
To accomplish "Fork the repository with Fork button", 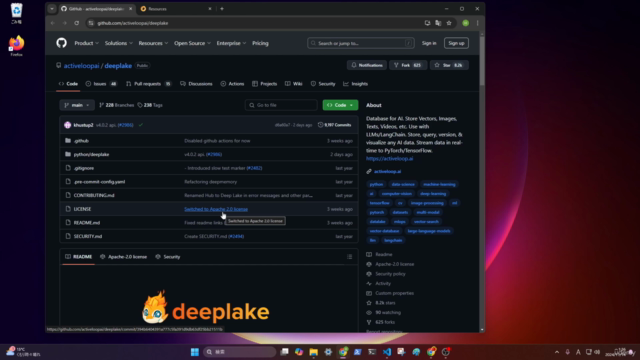I will 408,65.
